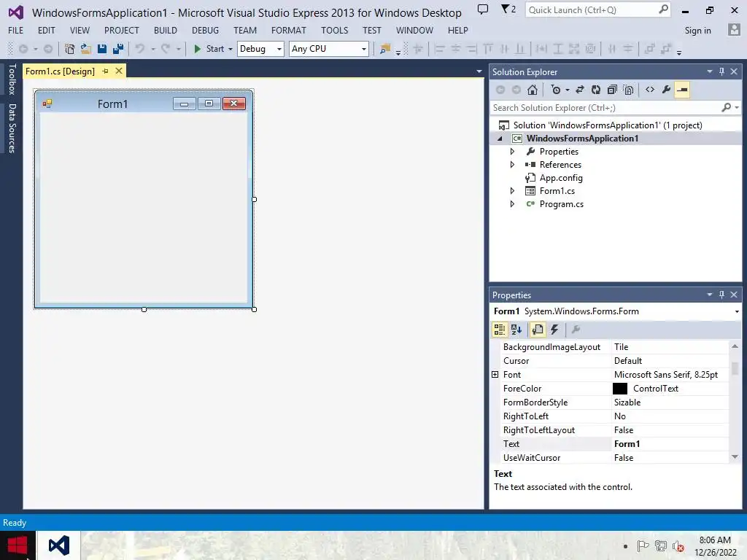Click the Sign in link
The width and height of the screenshot is (747, 560).
pos(697,30)
